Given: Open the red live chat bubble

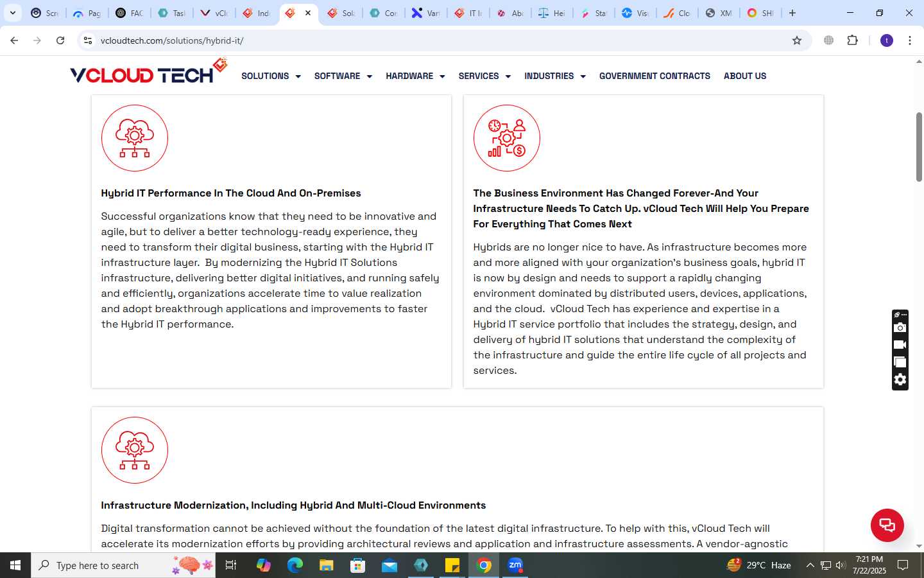Looking at the screenshot, I should pos(887,525).
